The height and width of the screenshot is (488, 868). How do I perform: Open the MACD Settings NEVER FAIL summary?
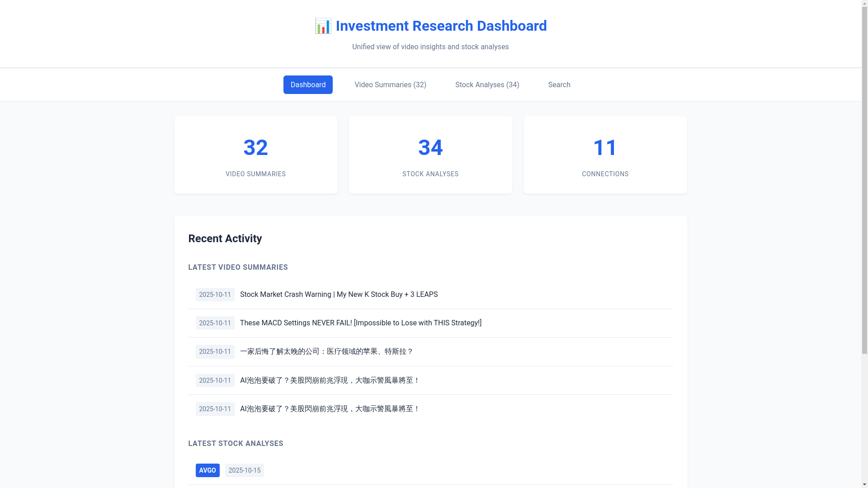tap(360, 323)
